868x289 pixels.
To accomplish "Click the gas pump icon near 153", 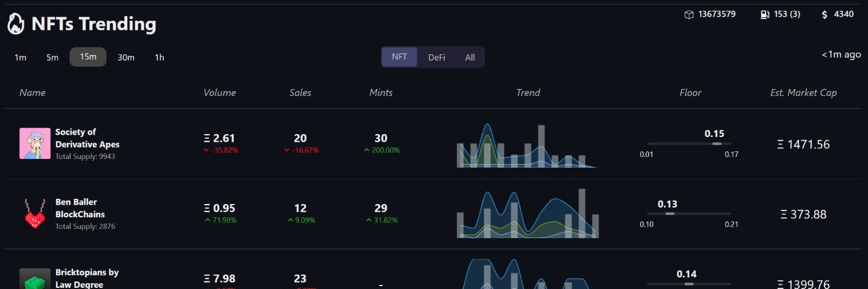I will tap(765, 14).
